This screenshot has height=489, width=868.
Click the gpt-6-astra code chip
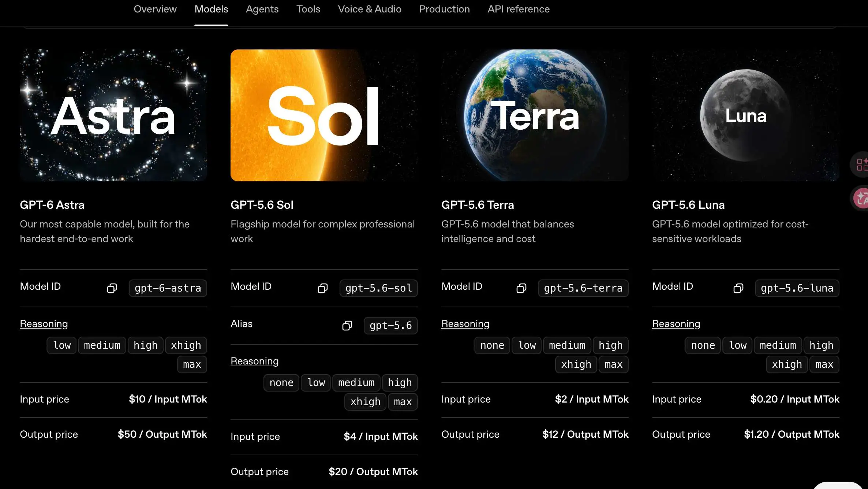coord(168,288)
